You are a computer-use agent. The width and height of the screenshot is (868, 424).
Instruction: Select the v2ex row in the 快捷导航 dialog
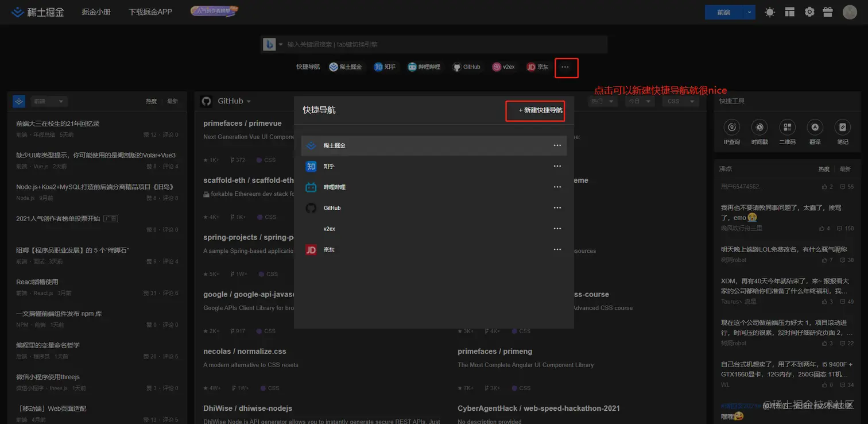[433, 229]
